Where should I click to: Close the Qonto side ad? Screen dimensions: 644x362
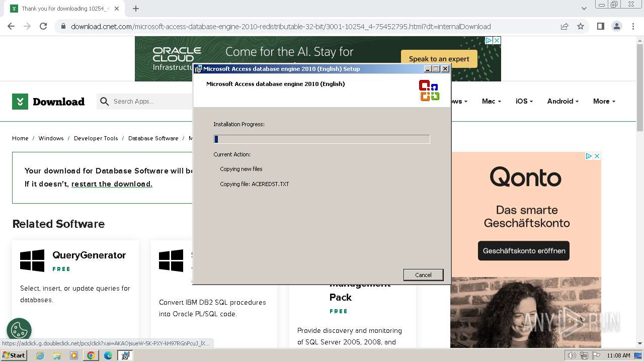pyautogui.click(x=597, y=156)
